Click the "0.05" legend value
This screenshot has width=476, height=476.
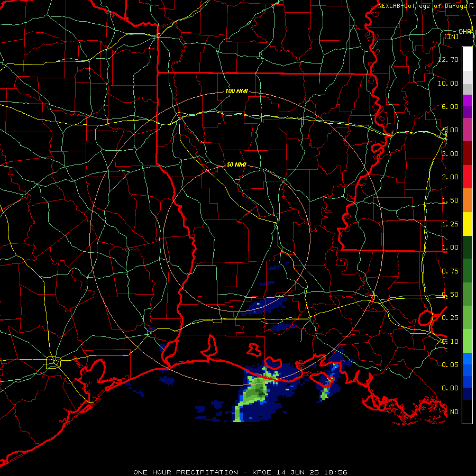[x=450, y=364]
